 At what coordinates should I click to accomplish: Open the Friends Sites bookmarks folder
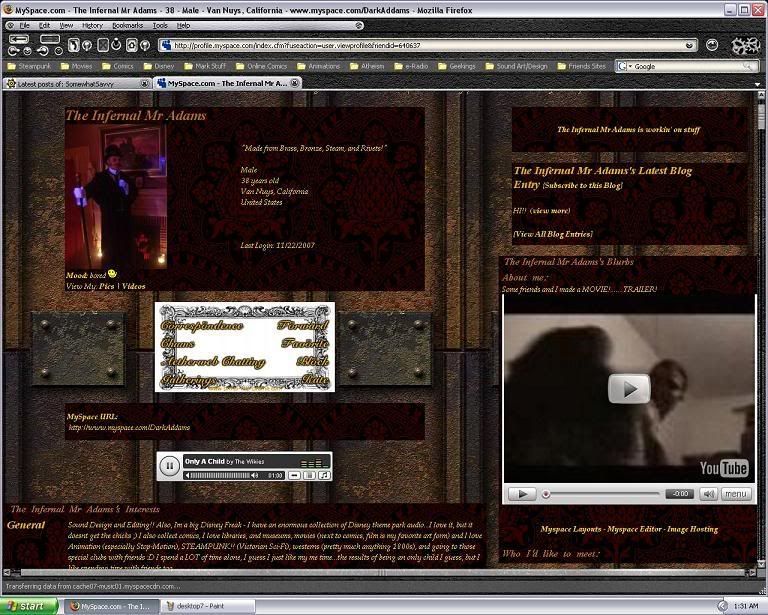581,66
